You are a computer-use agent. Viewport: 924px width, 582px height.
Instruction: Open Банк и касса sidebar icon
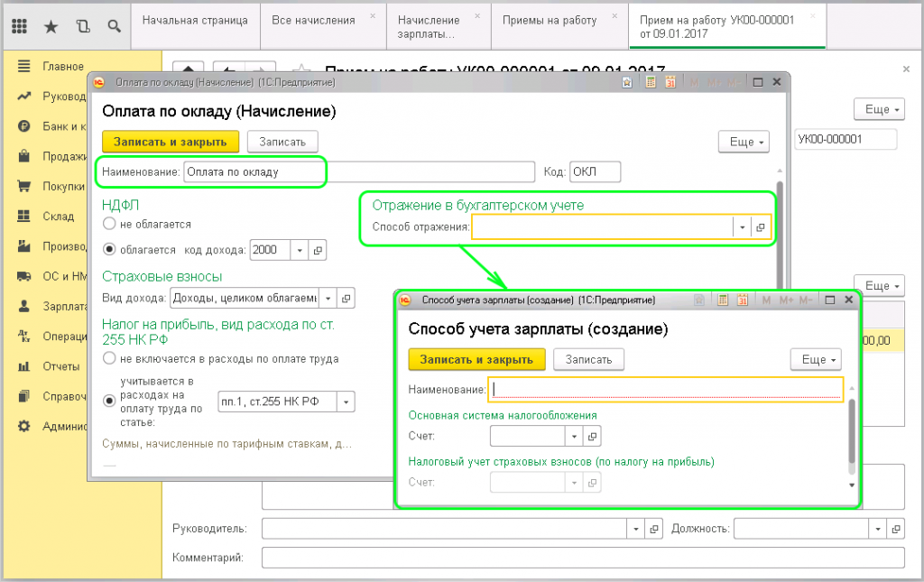tap(23, 126)
